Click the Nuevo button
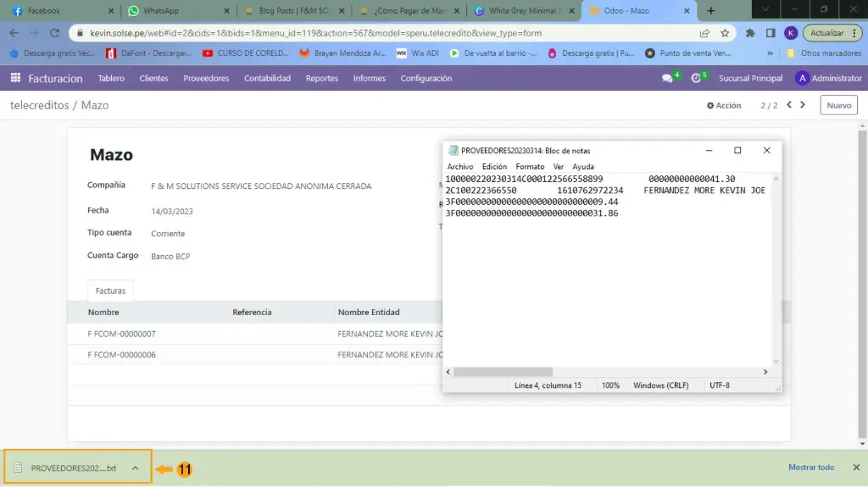The image size is (868, 487). [x=838, y=106]
